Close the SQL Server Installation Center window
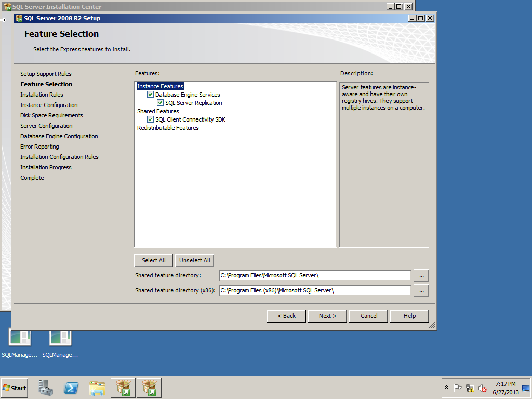532x399 pixels. tap(408, 6)
